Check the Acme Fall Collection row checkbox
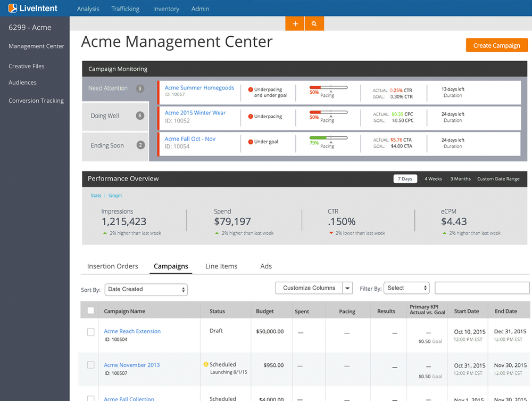Image resolution: width=532 pixels, height=401 pixels. click(x=90, y=398)
